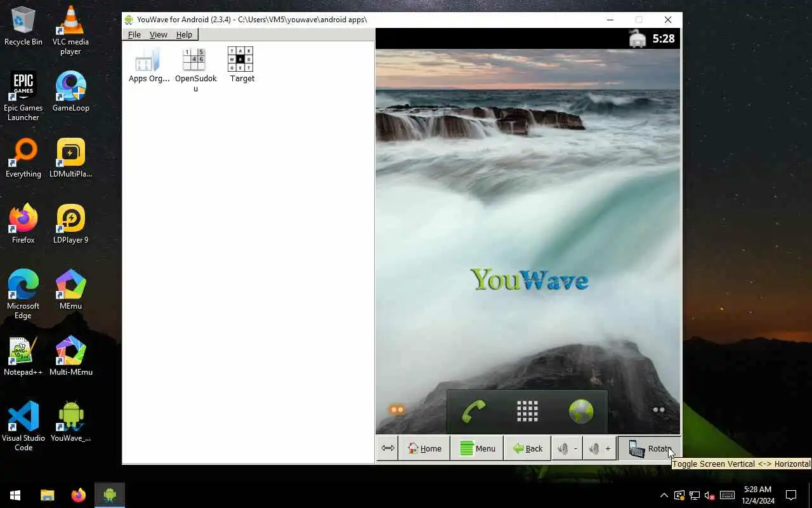Viewport: 812px width, 508px height.
Task: Select GameLoop desktop shortcut
Action: coord(70,91)
